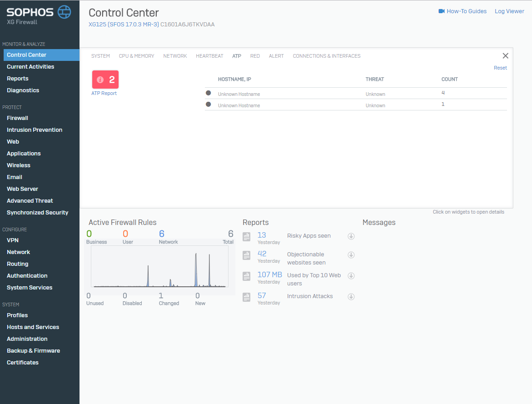Click the How-To Guides video camera icon
Screen dimensions: 532x404
click(x=442, y=11)
